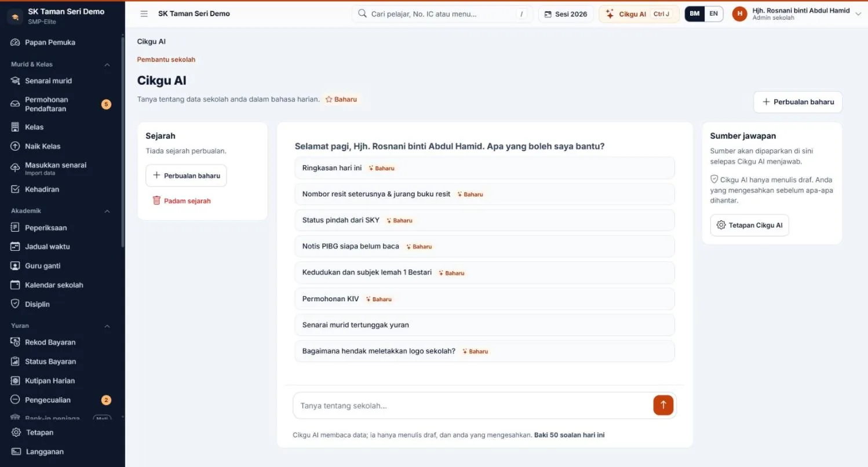868x467 pixels.
Task: Click the hamburger menu icon in header
Action: [x=144, y=14]
